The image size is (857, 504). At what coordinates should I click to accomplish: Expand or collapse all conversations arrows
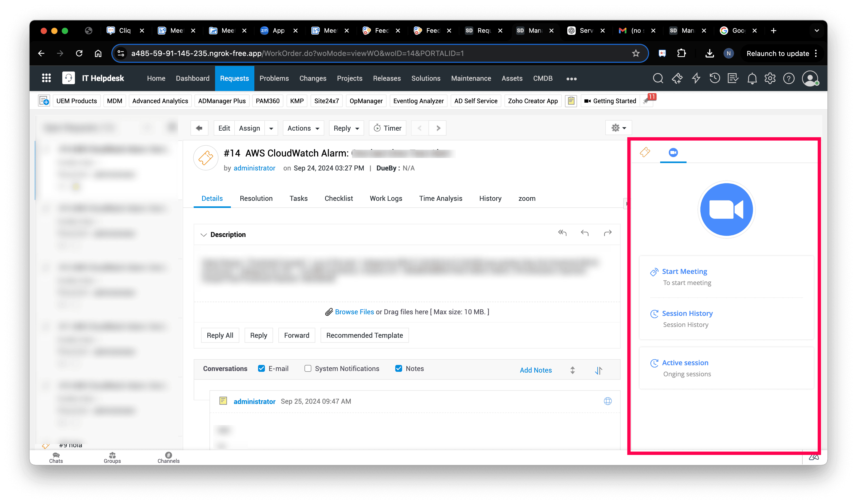[x=573, y=370]
